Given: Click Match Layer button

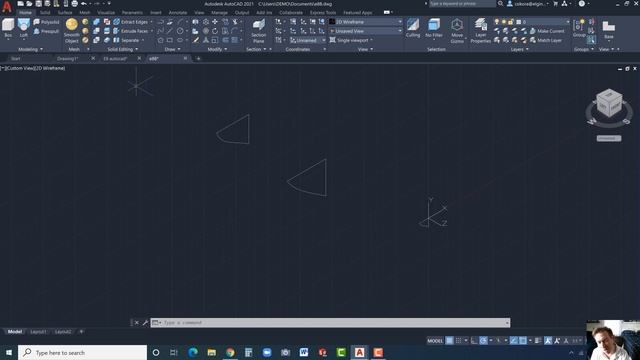Looking at the screenshot, I should tap(546, 40).
